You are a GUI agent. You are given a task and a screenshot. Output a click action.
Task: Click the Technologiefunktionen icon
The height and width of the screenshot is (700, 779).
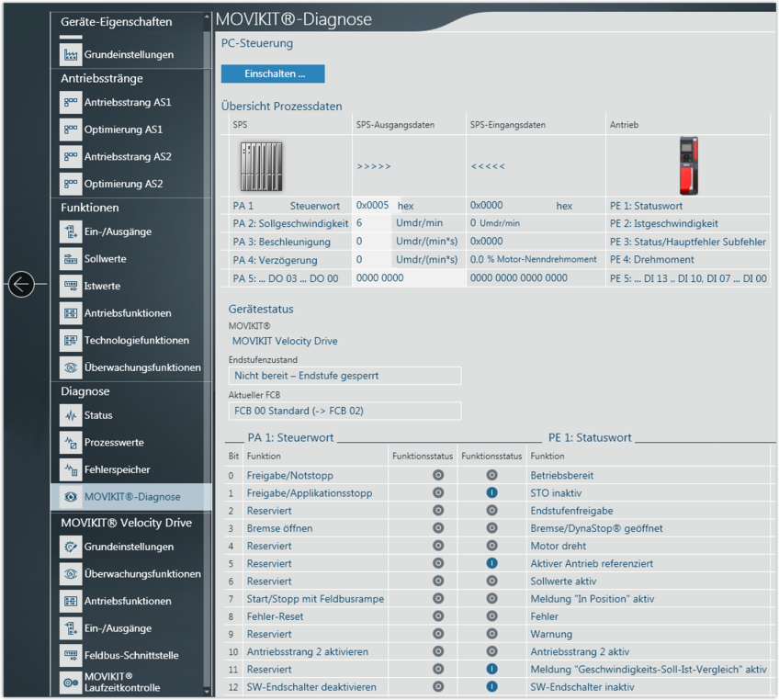(71, 341)
